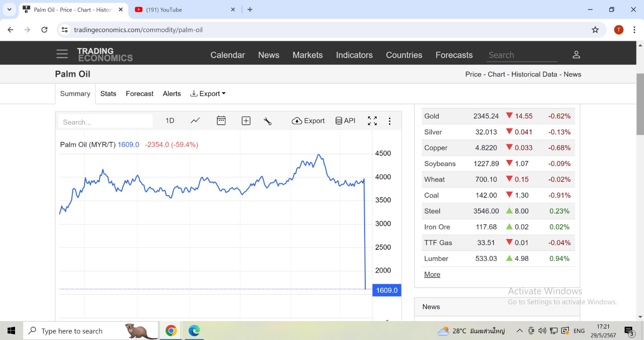Open the Countries menu
644x340 pixels.
point(404,55)
